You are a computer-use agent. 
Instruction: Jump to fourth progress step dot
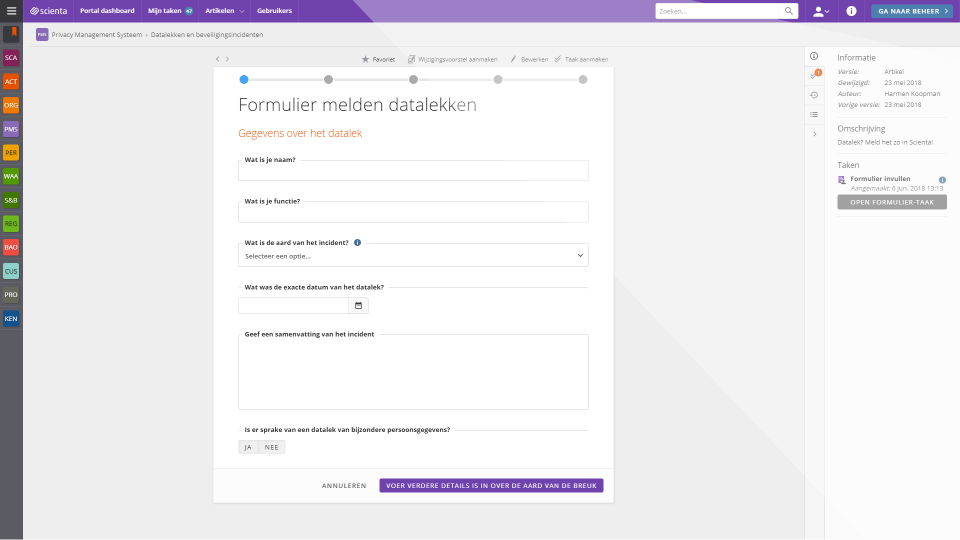click(x=498, y=80)
